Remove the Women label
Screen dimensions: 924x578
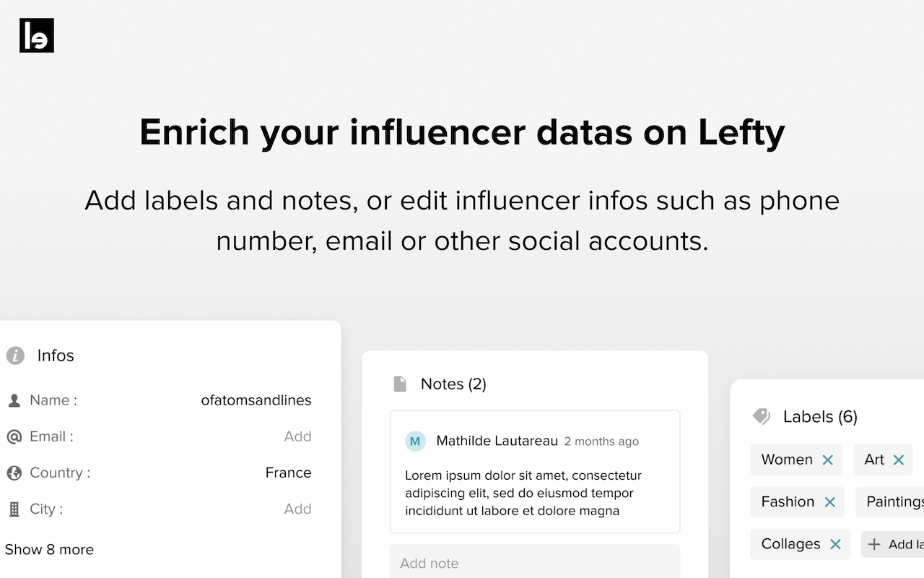point(828,460)
